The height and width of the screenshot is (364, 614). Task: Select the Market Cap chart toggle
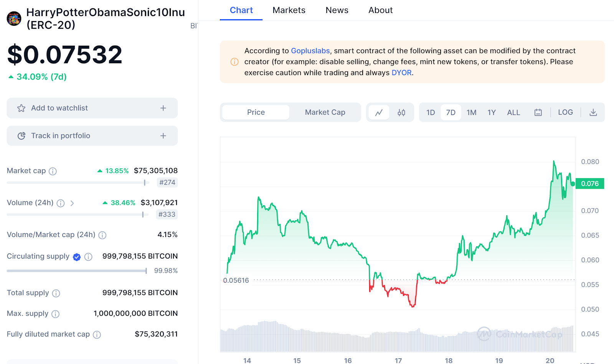point(325,112)
